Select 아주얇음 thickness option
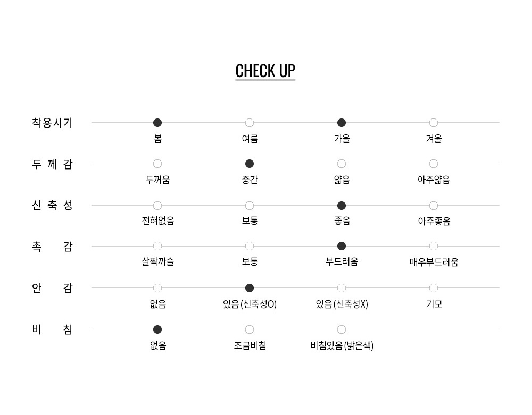 [x=434, y=164]
